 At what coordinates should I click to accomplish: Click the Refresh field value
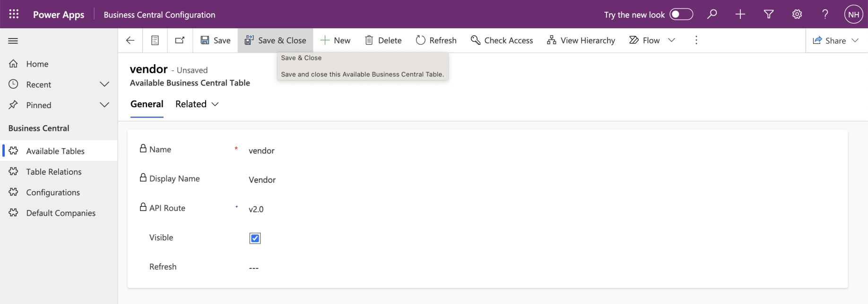tap(254, 268)
